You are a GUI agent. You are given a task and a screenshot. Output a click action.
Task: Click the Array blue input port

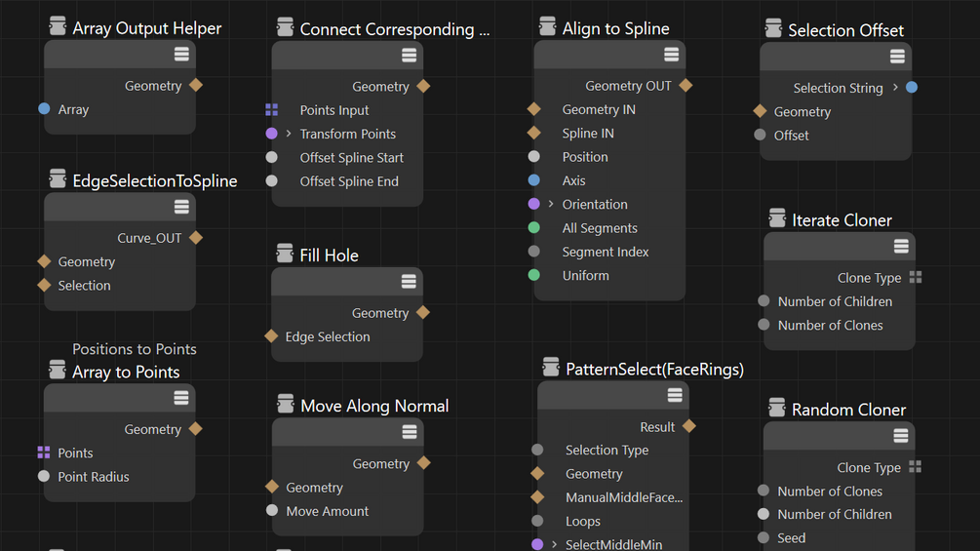click(44, 109)
